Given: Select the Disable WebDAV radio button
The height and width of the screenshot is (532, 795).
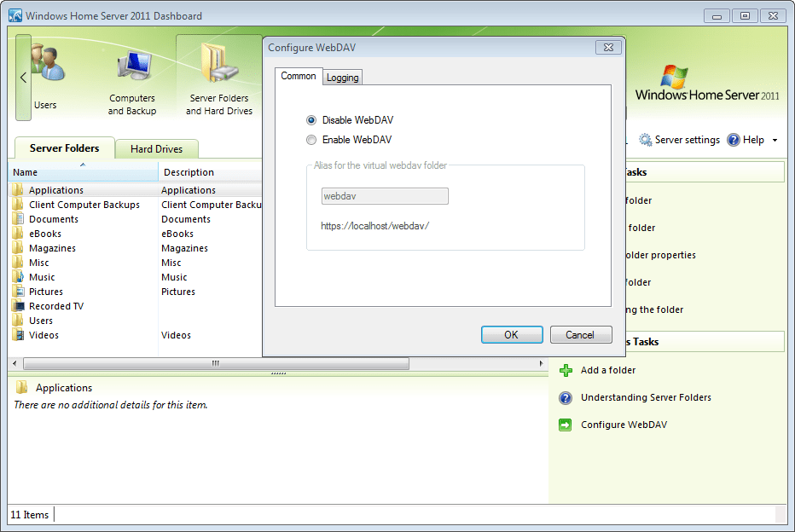Looking at the screenshot, I should 311,119.
